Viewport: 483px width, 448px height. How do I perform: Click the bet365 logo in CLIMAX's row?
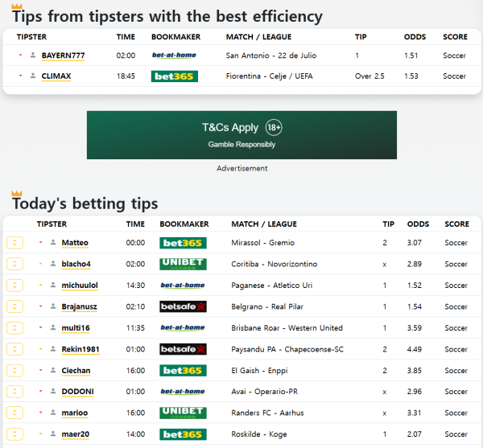174,76
